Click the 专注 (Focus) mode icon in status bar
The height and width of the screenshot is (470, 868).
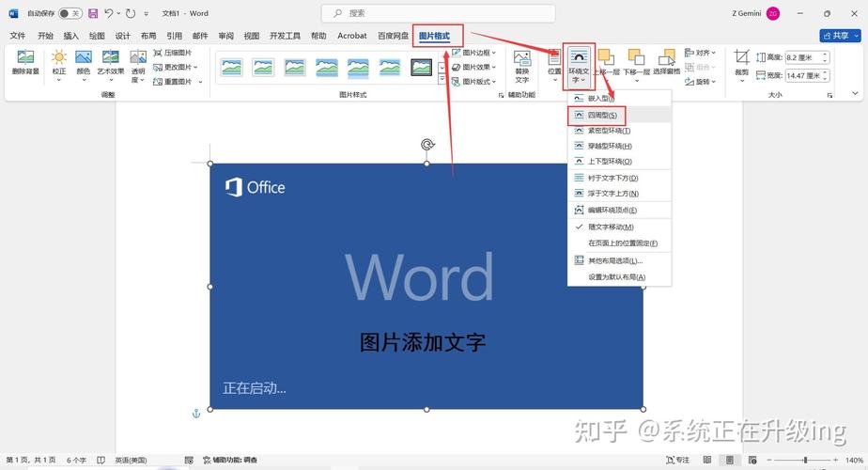(678, 460)
